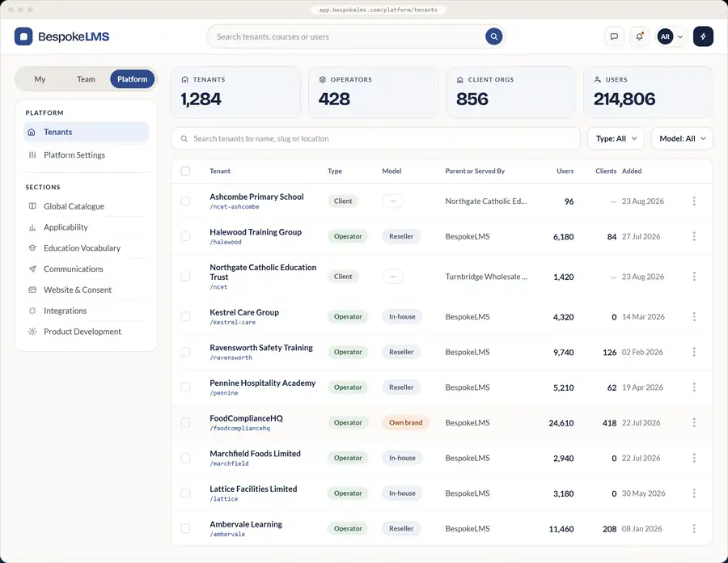728x563 pixels.
Task: Toggle the select-all tenants checkbox
Action: point(185,171)
